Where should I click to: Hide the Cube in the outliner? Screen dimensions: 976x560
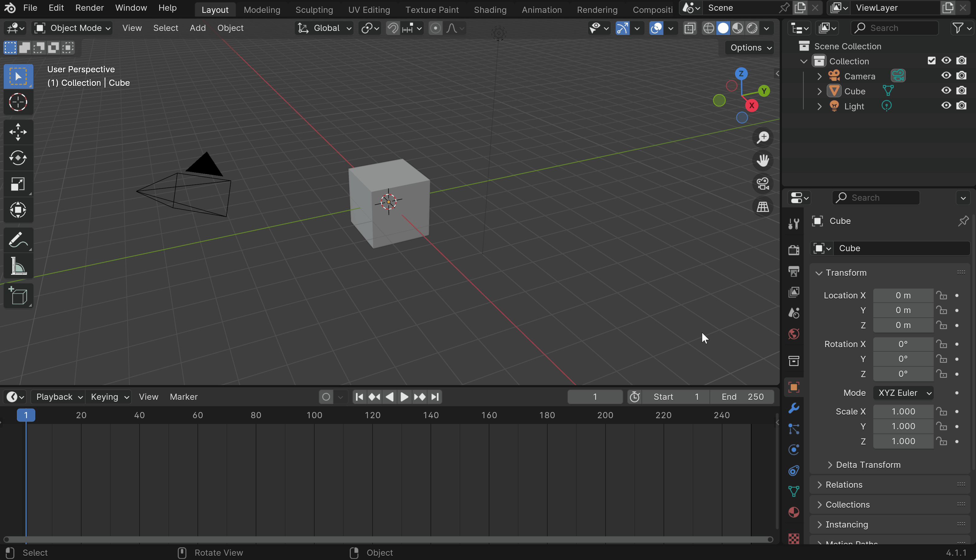pyautogui.click(x=946, y=91)
